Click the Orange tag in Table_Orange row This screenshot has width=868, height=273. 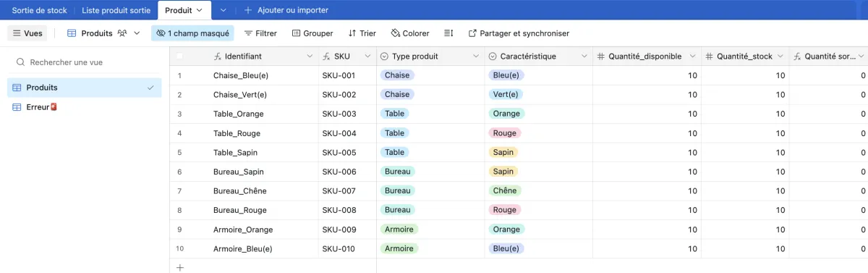coord(506,114)
